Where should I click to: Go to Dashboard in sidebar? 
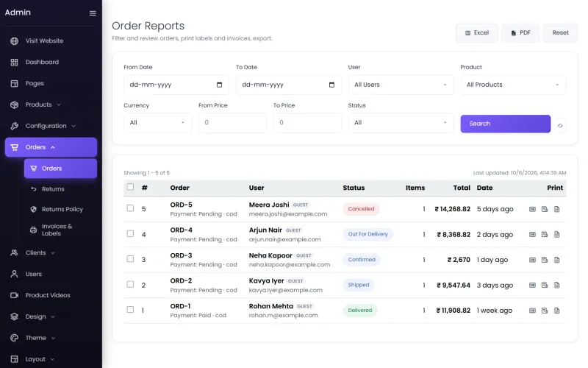click(51, 63)
